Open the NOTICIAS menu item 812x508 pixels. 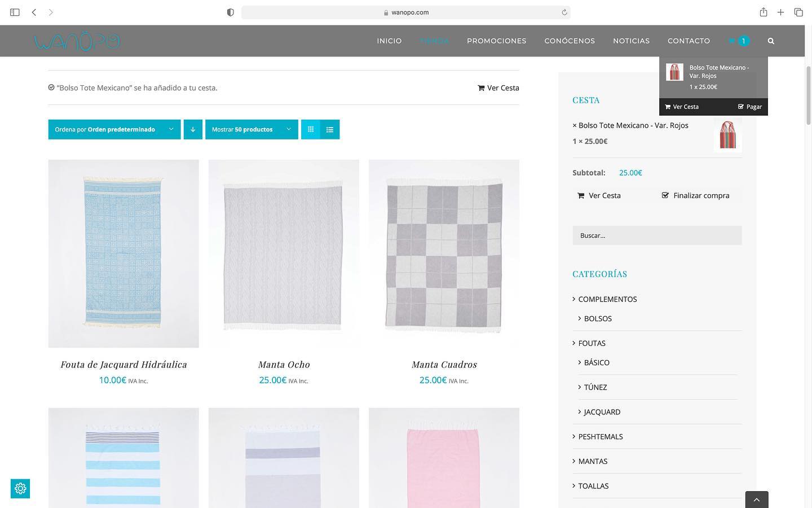631,41
